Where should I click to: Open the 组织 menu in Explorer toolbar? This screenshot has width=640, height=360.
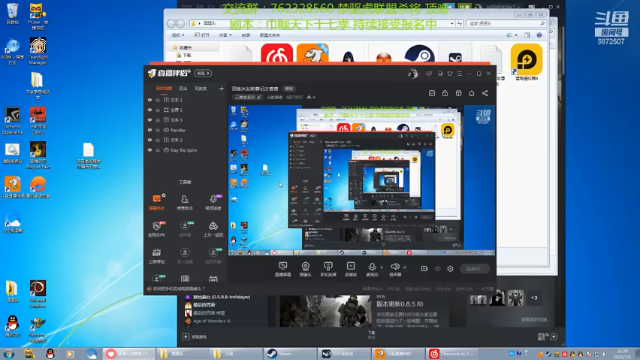(178, 35)
